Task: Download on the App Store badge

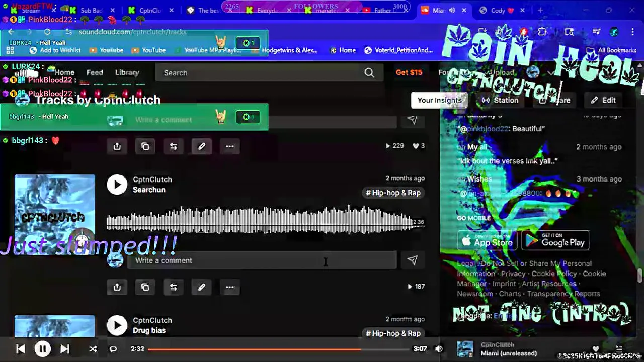Action: 487,241
